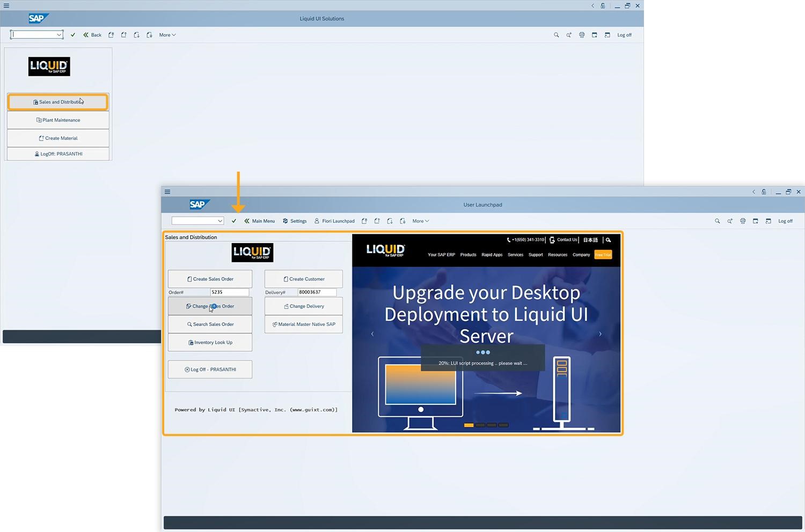Image resolution: width=805 pixels, height=532 pixels.
Task: Click green checkmark in User Launchpad toolbar
Action: pyautogui.click(x=234, y=221)
